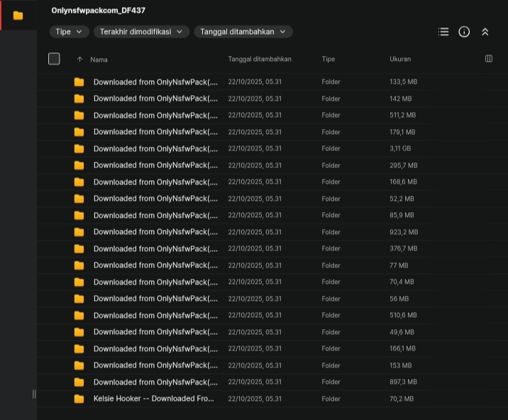Open the info details panel icon
This screenshot has height=420, width=508.
[464, 32]
